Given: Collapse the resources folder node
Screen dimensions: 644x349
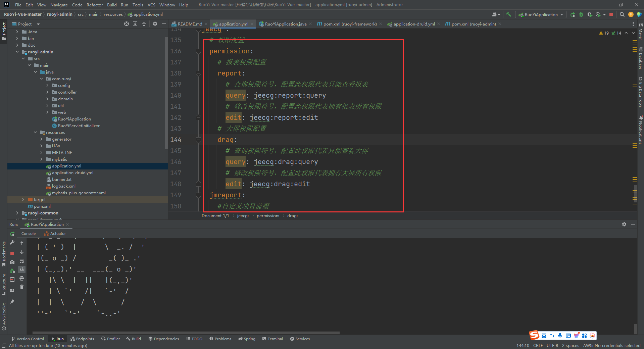Looking at the screenshot, I should [35, 132].
